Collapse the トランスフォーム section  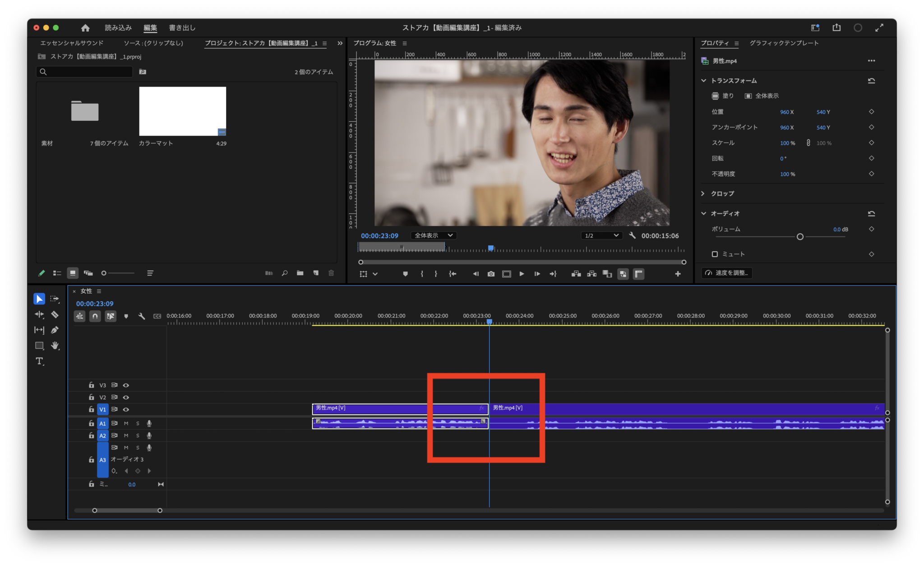coord(703,80)
